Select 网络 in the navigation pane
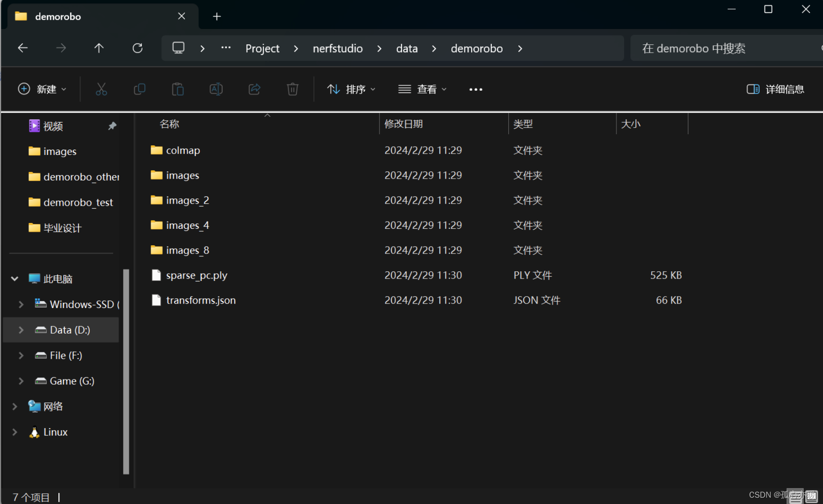The width and height of the screenshot is (823, 504). coord(53,406)
